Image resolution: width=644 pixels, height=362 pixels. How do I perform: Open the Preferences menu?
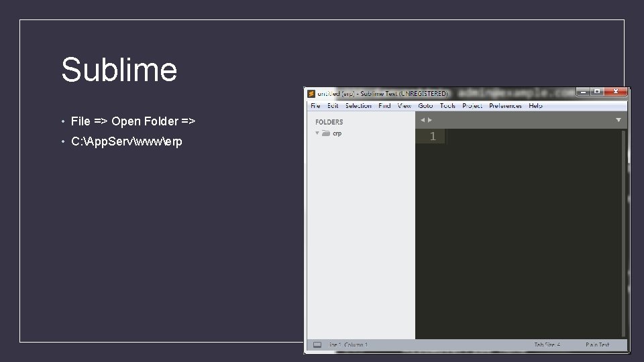[x=505, y=106]
